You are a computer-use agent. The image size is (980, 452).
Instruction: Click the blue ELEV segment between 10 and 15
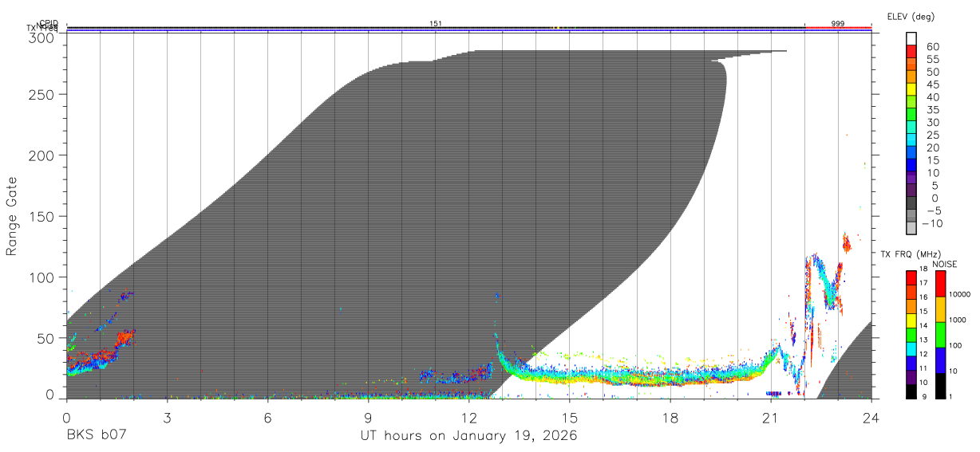(911, 166)
